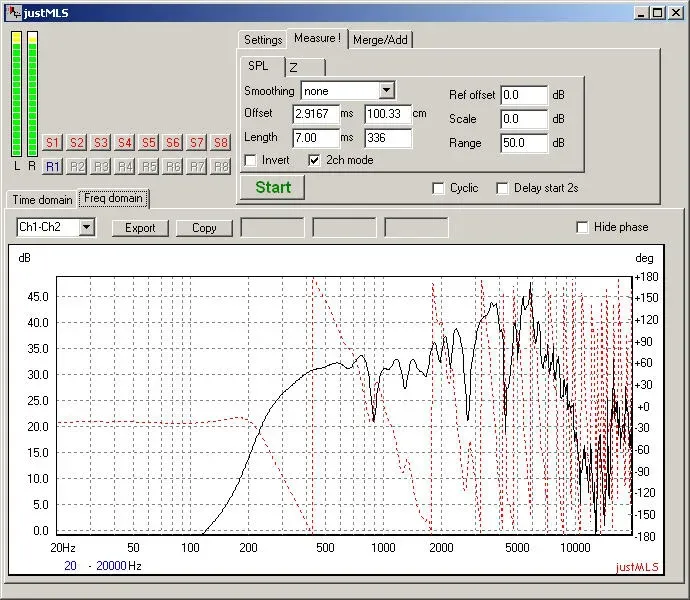
Task: Click the Length ms field 7.00
Action: pos(316,138)
